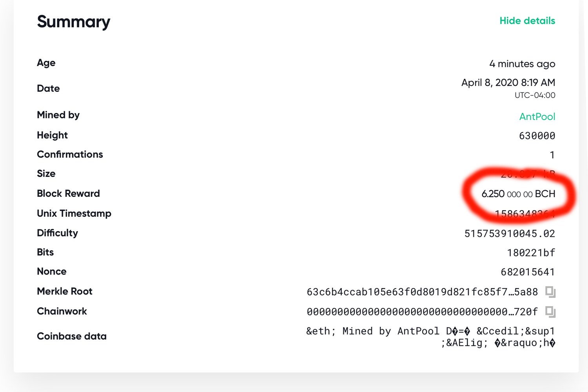This screenshot has width=588, height=392.
Task: Collapse summary with Hide details
Action: pos(527,21)
